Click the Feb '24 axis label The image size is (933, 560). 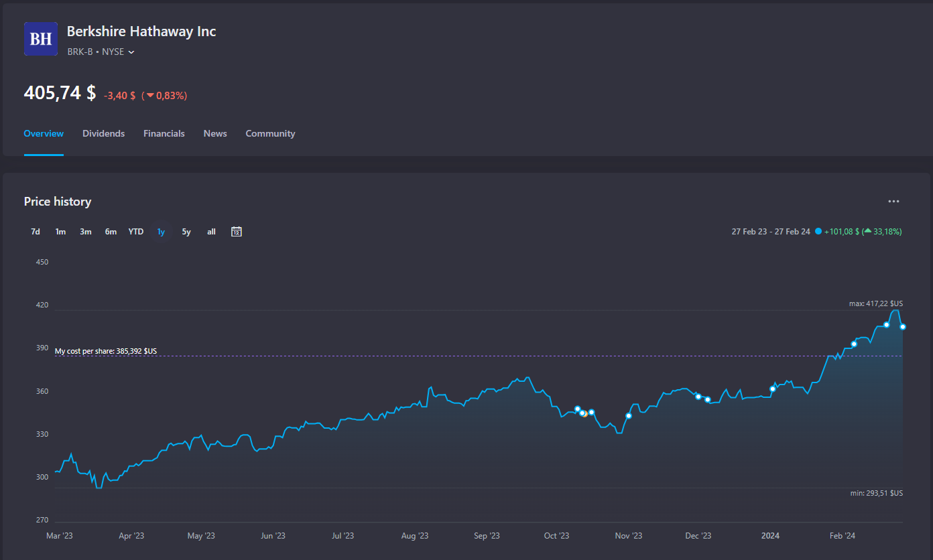tap(843, 536)
